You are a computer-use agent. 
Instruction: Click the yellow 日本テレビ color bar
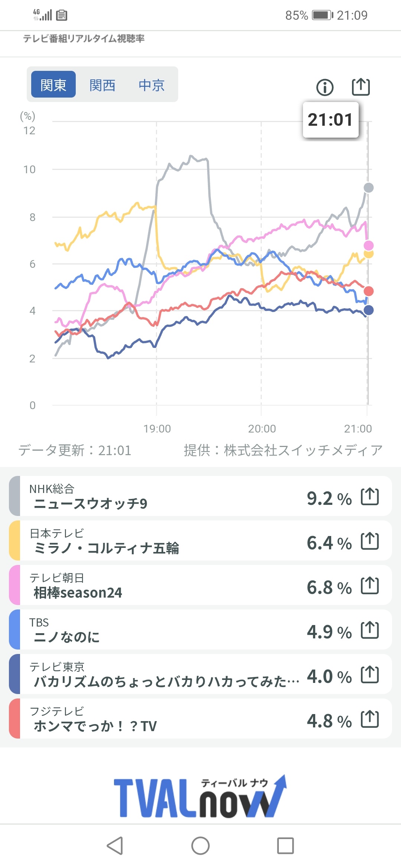pos(14,540)
